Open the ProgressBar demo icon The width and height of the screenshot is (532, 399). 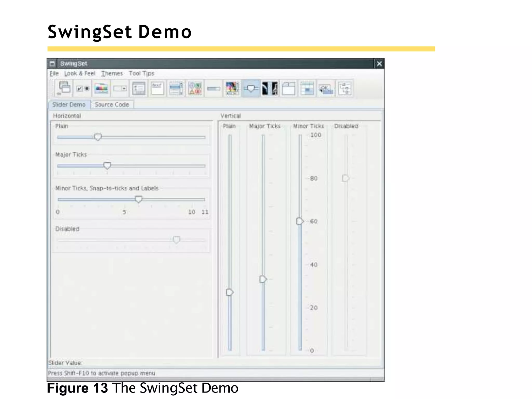click(x=214, y=89)
